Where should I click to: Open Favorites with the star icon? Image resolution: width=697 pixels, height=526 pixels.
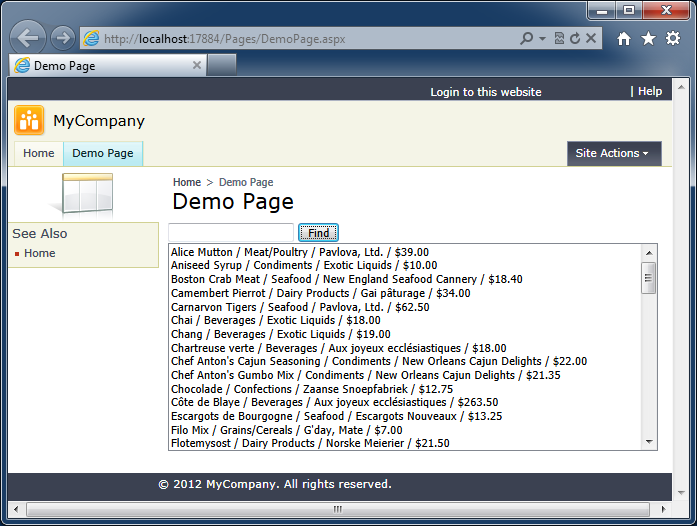[648, 39]
